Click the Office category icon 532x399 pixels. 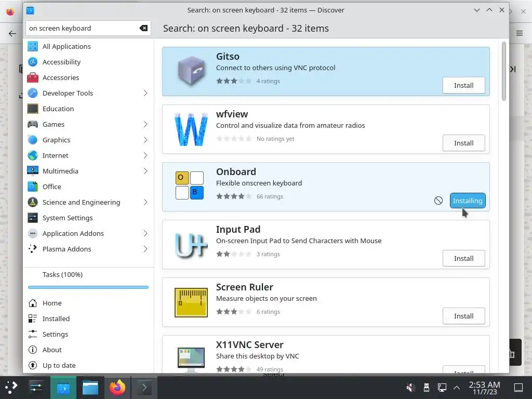(33, 187)
